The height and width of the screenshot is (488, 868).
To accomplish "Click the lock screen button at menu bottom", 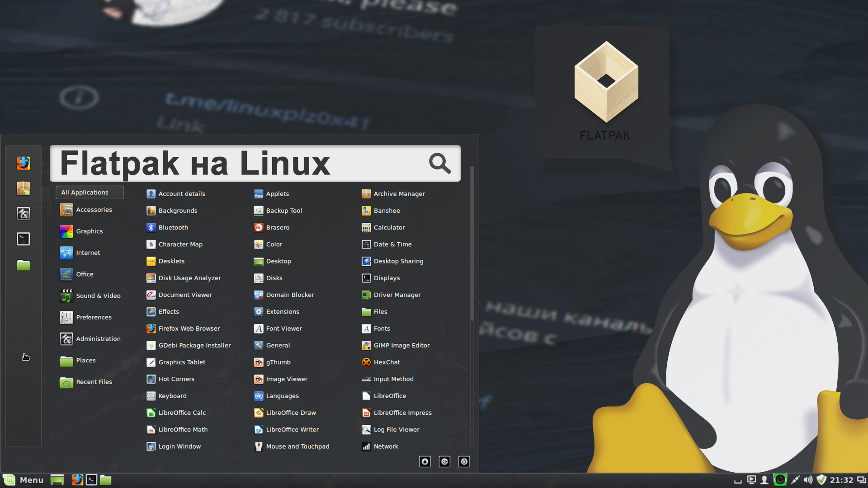I will [425, 461].
